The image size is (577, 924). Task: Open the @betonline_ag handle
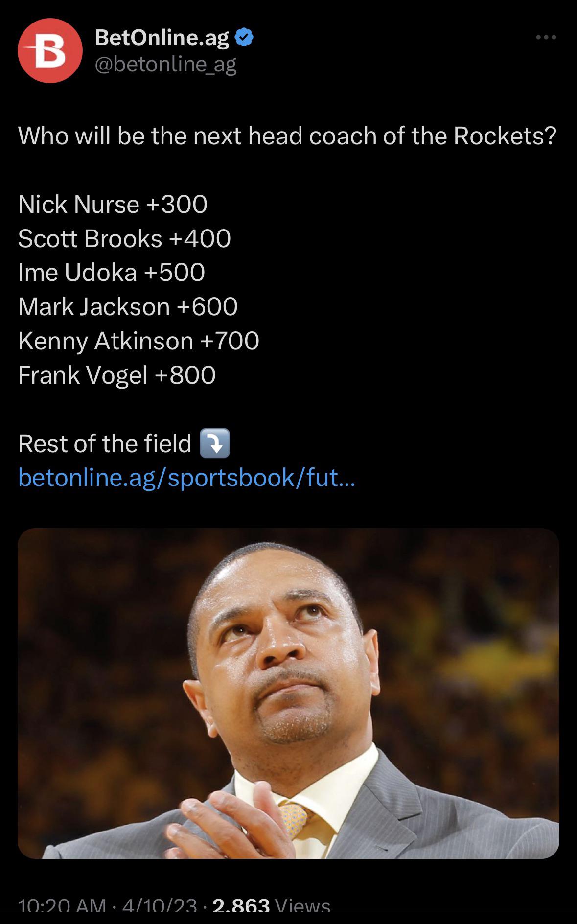click(165, 64)
